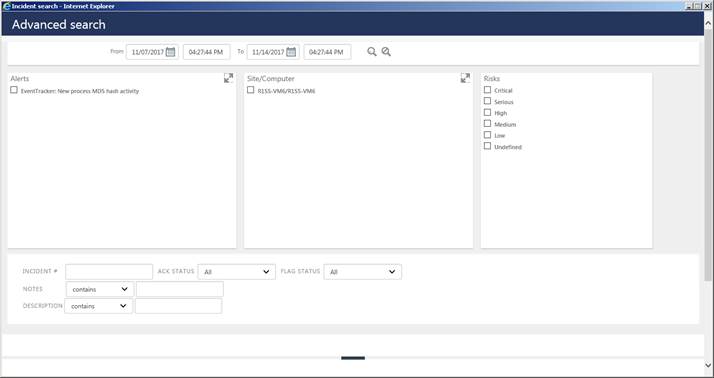
Task: Open the NOTES contains dropdown
Action: click(x=100, y=289)
